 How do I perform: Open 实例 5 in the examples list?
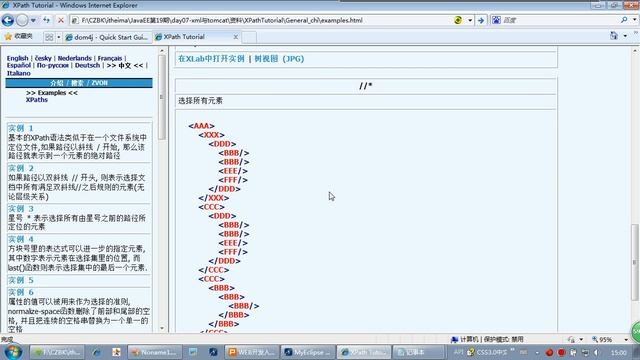pyautogui.click(x=21, y=280)
